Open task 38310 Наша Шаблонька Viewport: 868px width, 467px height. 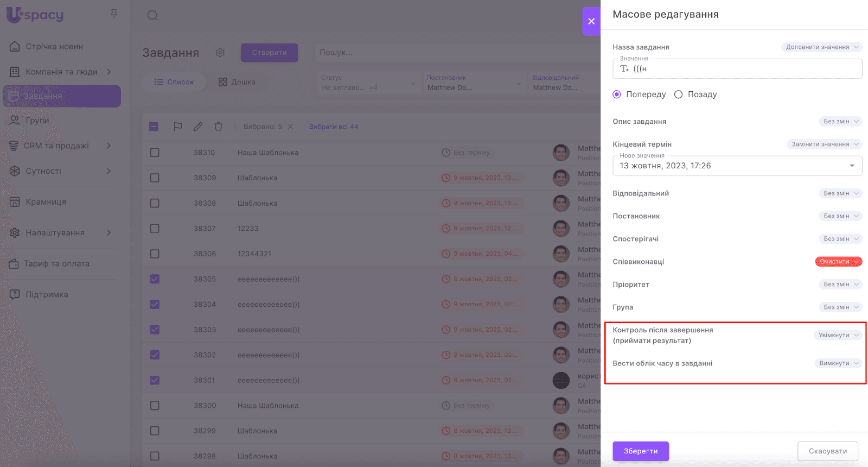(268, 153)
